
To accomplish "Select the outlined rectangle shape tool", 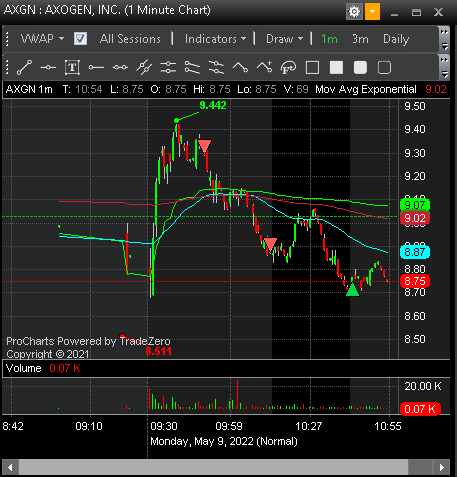I will (312, 68).
